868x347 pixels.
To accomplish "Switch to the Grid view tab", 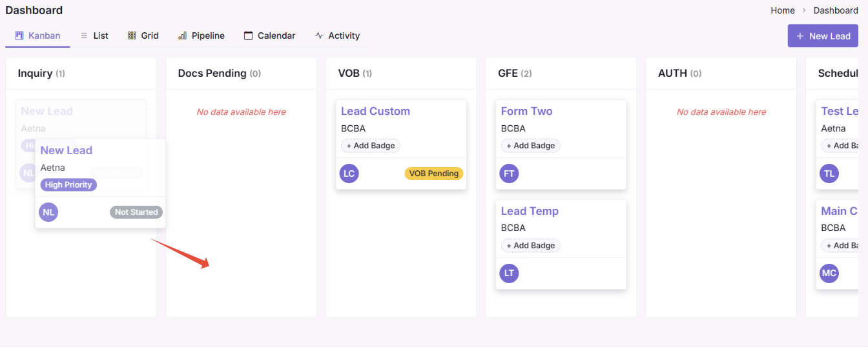I will point(143,35).
